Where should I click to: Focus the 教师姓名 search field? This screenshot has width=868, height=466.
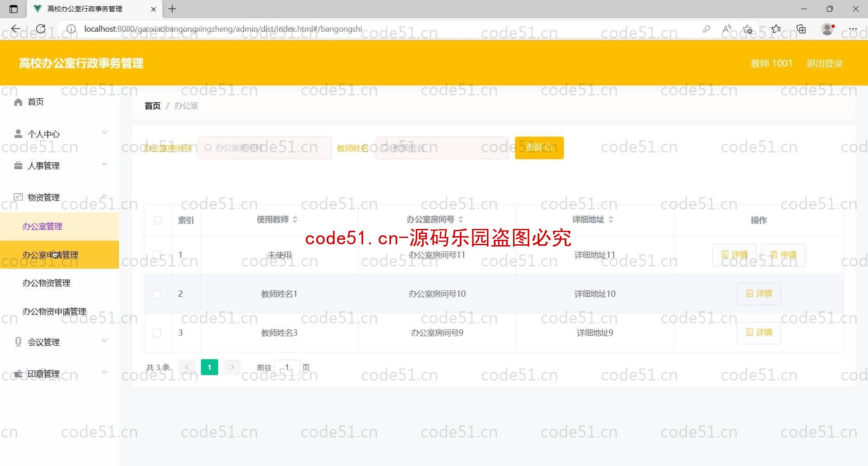[442, 147]
